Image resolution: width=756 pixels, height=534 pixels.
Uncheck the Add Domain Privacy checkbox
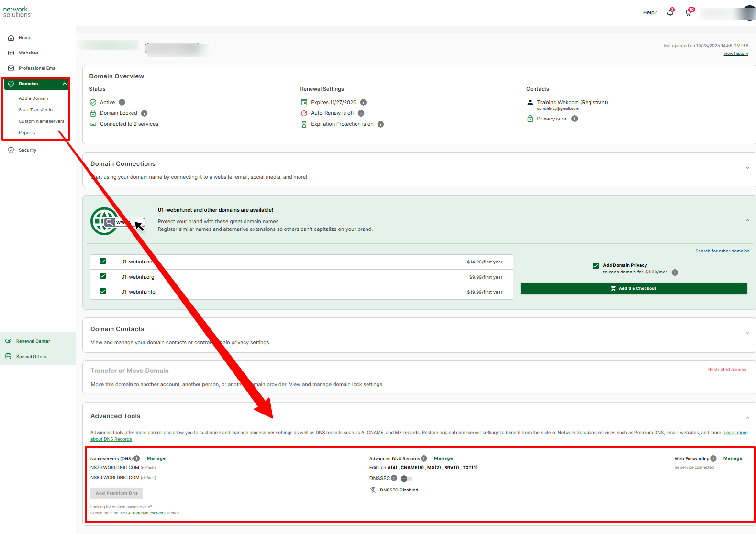point(596,266)
